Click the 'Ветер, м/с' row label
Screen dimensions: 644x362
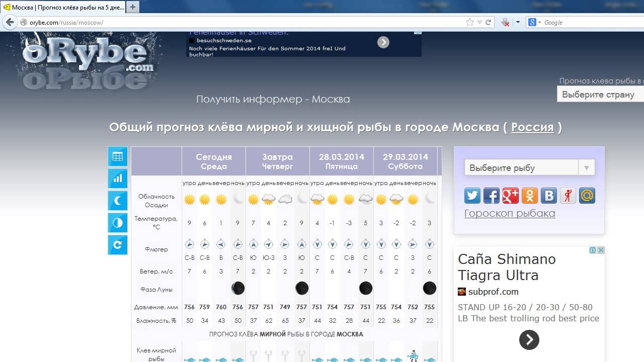tap(156, 271)
